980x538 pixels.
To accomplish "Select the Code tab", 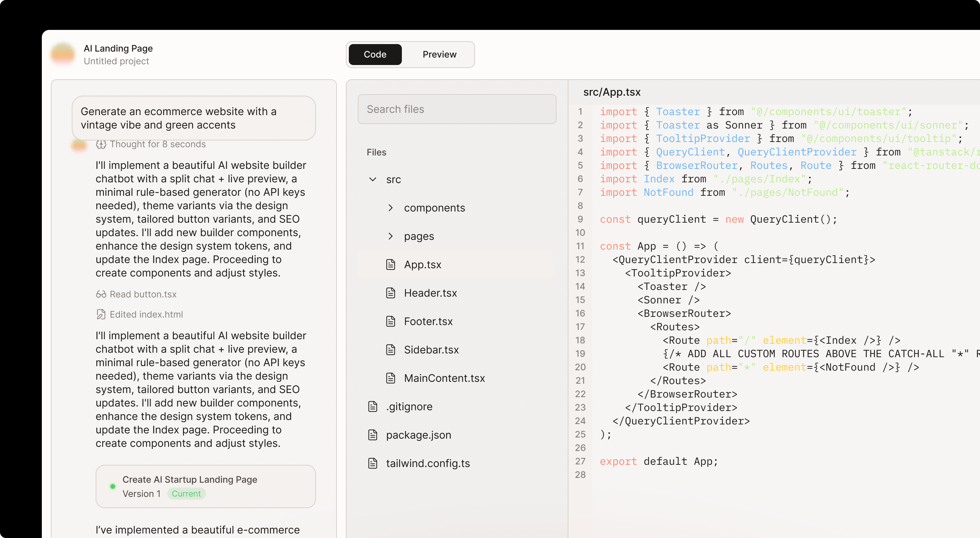I will pyautogui.click(x=375, y=55).
